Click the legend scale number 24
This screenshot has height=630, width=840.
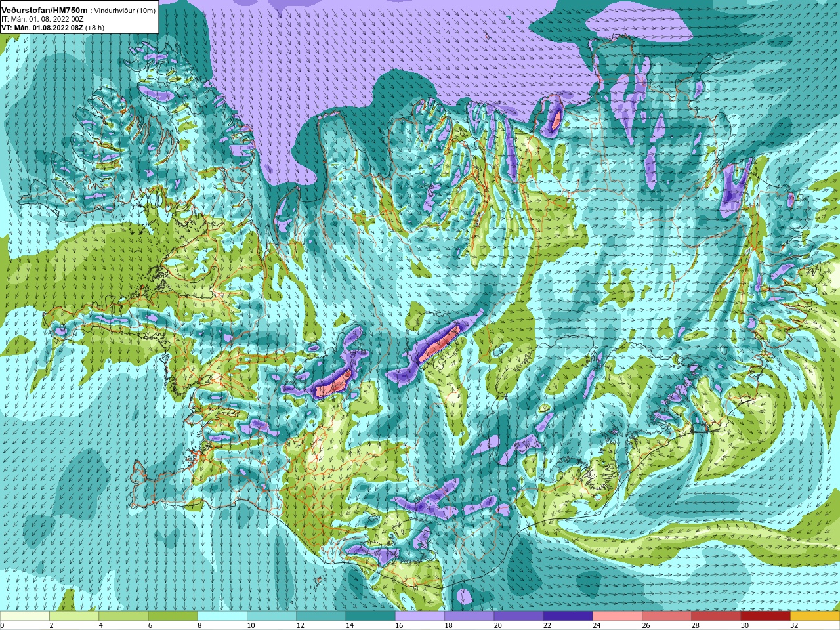point(597,625)
